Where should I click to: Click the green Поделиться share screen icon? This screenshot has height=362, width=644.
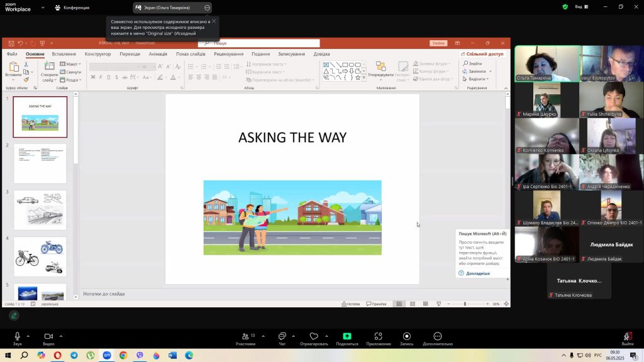(347, 336)
